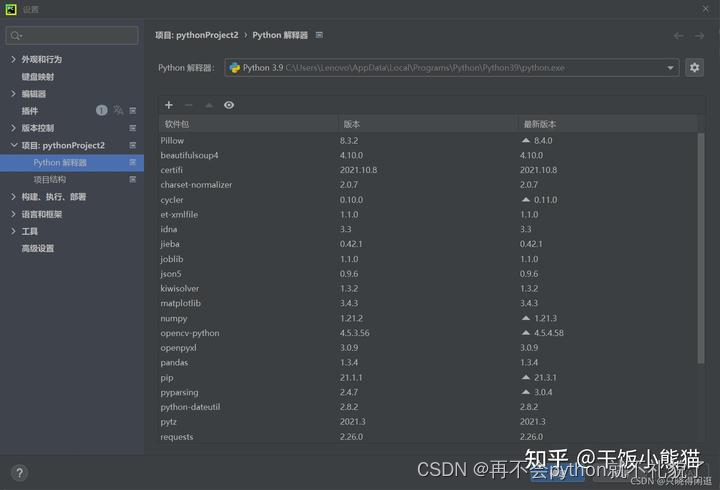Click the uninstall package minus icon
This screenshot has height=490, width=720.
point(189,105)
